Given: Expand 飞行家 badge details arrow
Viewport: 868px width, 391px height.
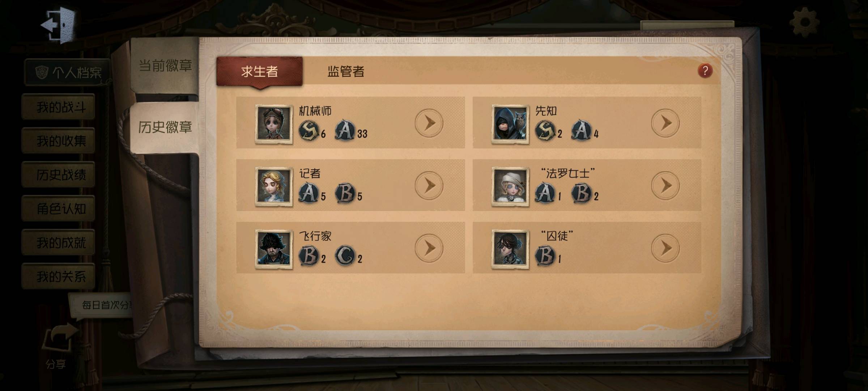Looking at the screenshot, I should (429, 248).
